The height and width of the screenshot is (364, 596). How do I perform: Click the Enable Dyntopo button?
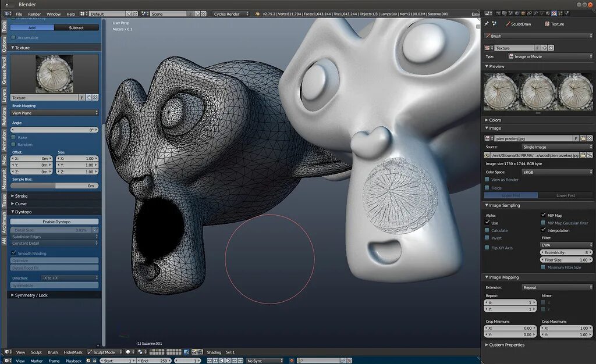point(54,222)
